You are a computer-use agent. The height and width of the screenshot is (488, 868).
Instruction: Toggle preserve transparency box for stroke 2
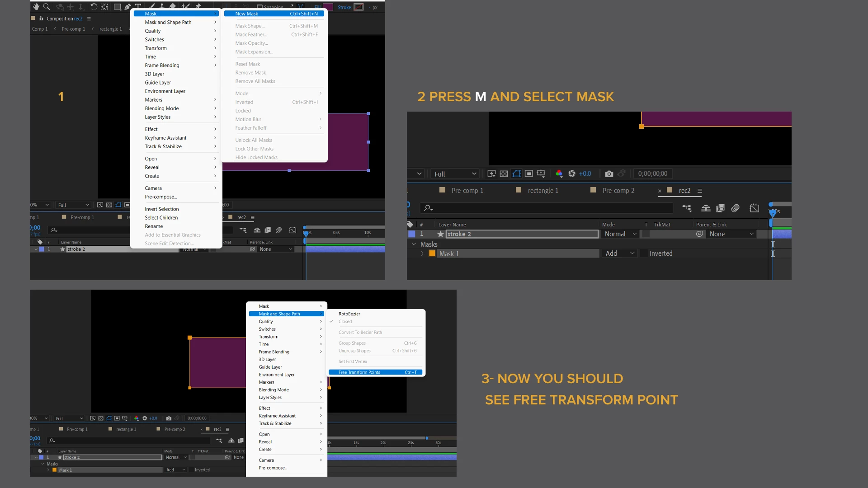tap(646, 234)
